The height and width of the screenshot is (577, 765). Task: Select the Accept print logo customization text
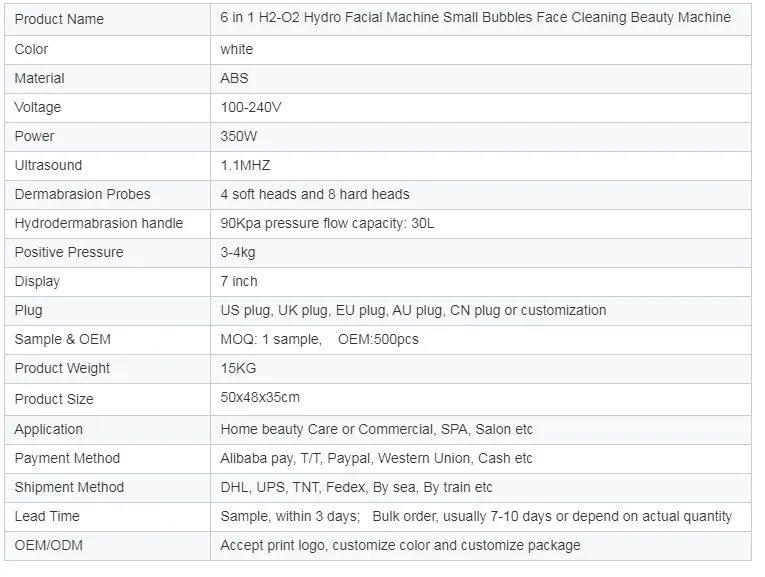point(400,545)
